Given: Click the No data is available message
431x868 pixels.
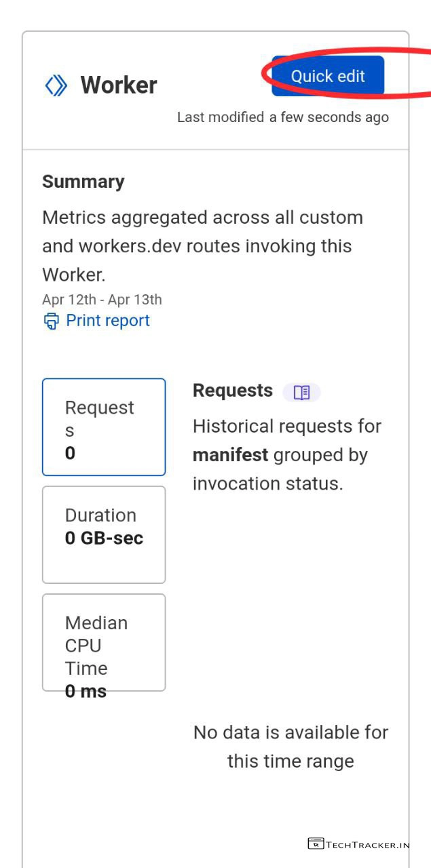Looking at the screenshot, I should [291, 747].
